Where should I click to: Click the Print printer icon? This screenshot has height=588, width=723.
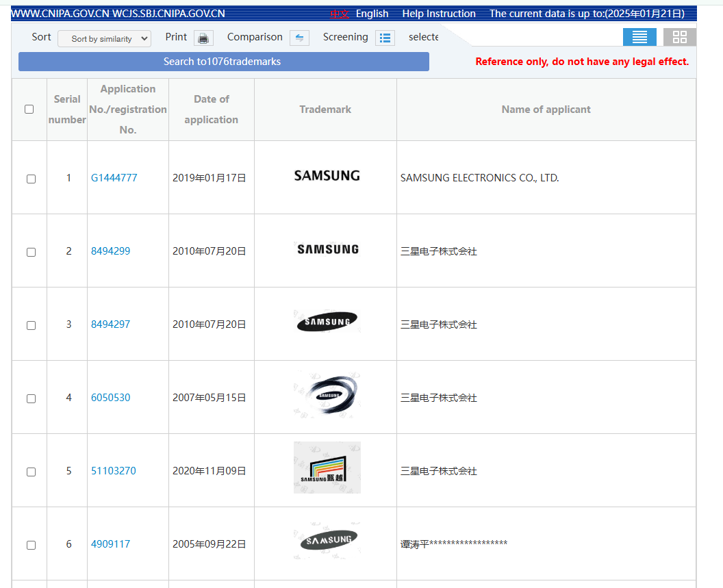(x=203, y=38)
